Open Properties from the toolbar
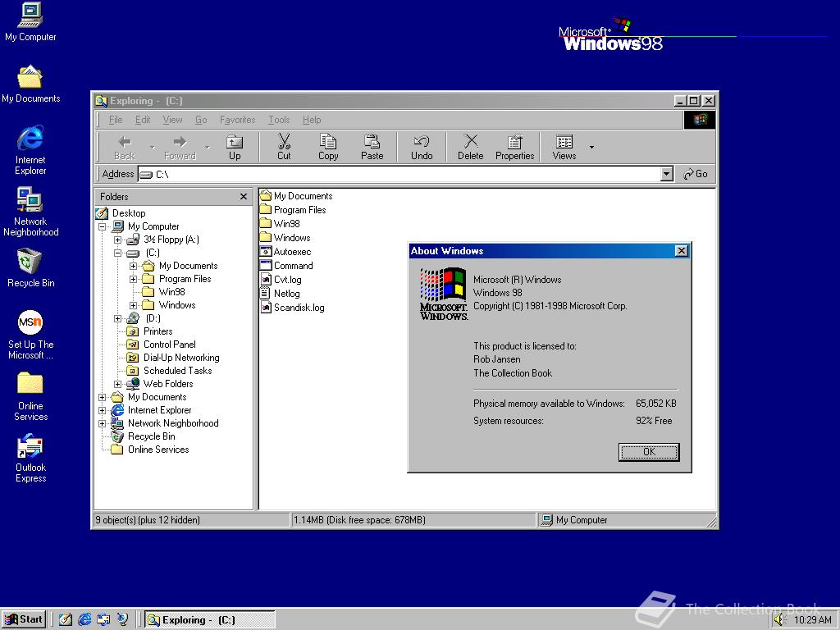 514,147
